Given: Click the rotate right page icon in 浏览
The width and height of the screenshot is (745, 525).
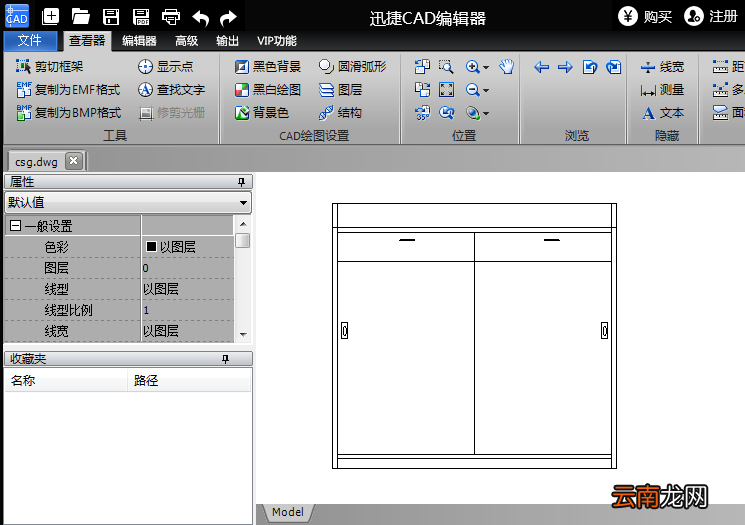Looking at the screenshot, I should [x=613, y=67].
